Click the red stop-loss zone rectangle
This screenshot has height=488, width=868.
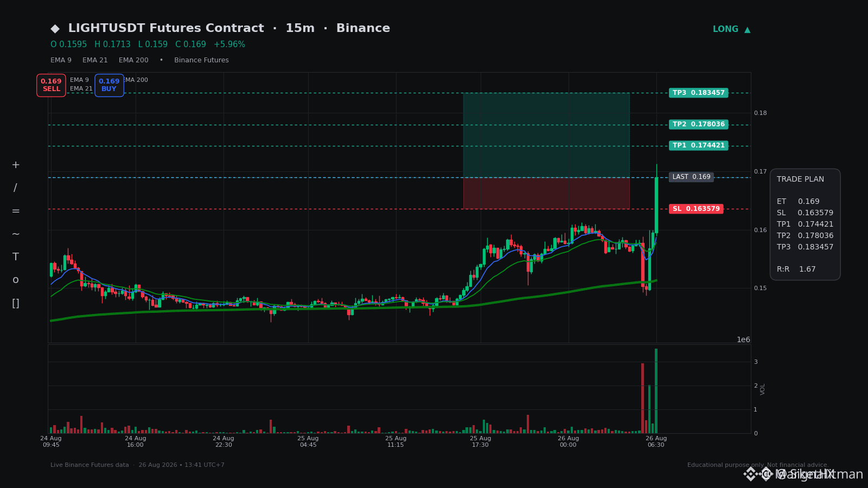(x=546, y=193)
